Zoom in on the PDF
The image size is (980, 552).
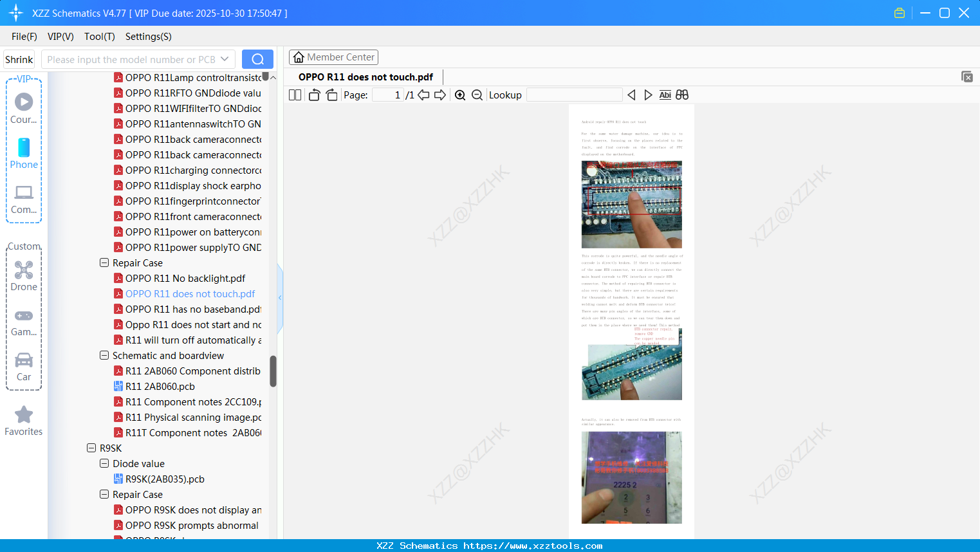tap(460, 95)
